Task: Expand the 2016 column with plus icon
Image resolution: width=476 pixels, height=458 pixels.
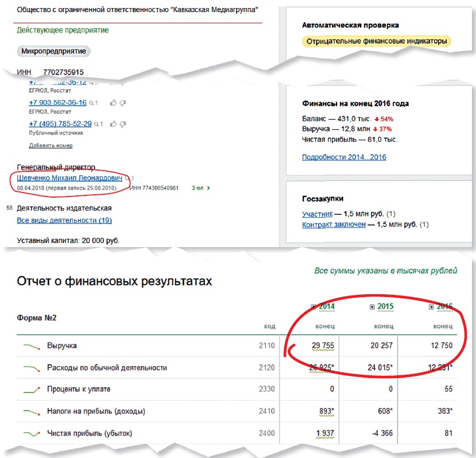Action: 431,307
